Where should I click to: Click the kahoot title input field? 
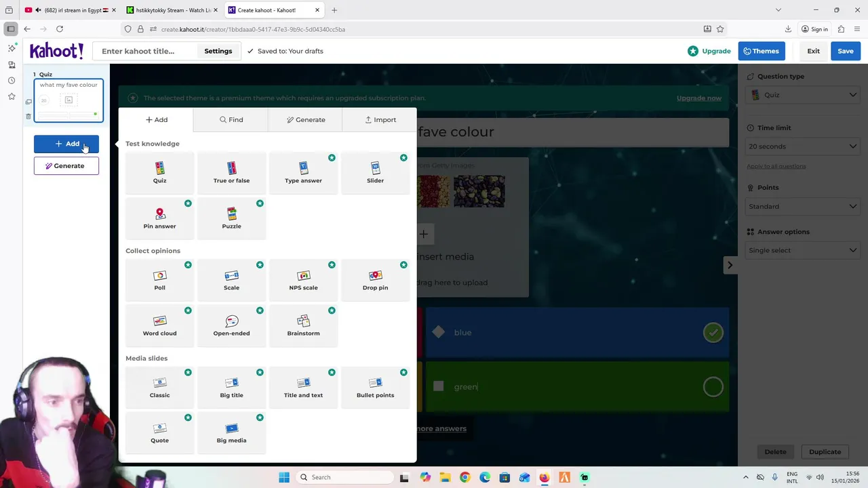[146, 51]
